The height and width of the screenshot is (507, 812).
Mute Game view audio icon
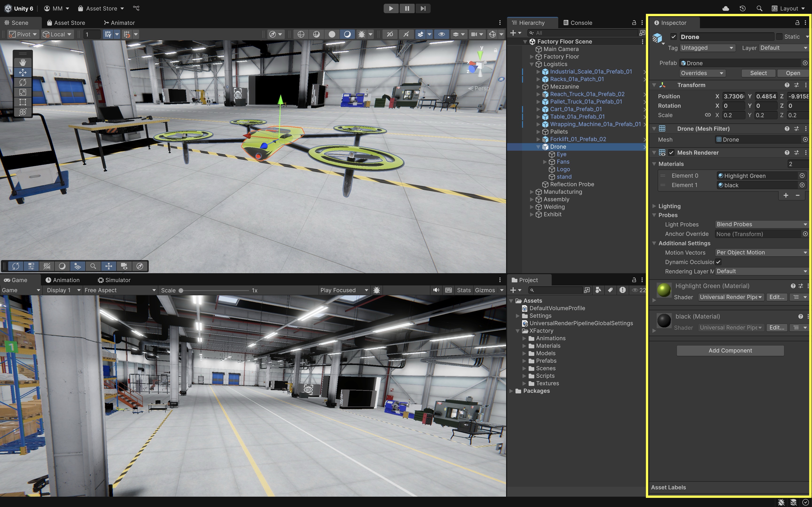pos(436,290)
